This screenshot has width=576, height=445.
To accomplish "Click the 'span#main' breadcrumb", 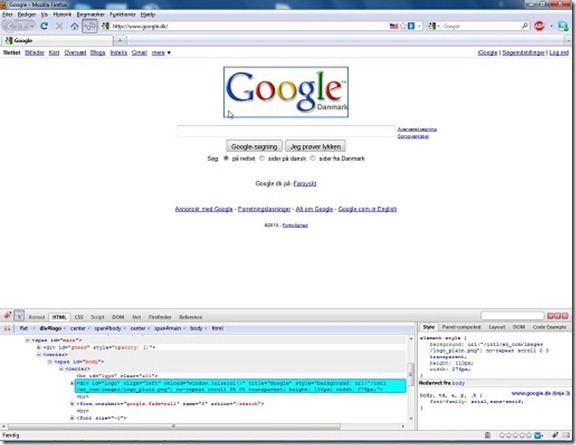I will pos(168,328).
